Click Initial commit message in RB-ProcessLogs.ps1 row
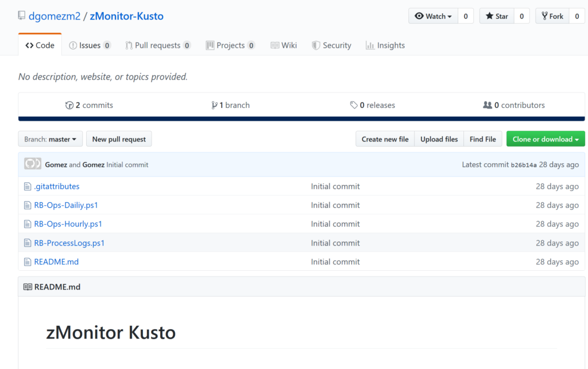588x369 pixels. (x=335, y=243)
